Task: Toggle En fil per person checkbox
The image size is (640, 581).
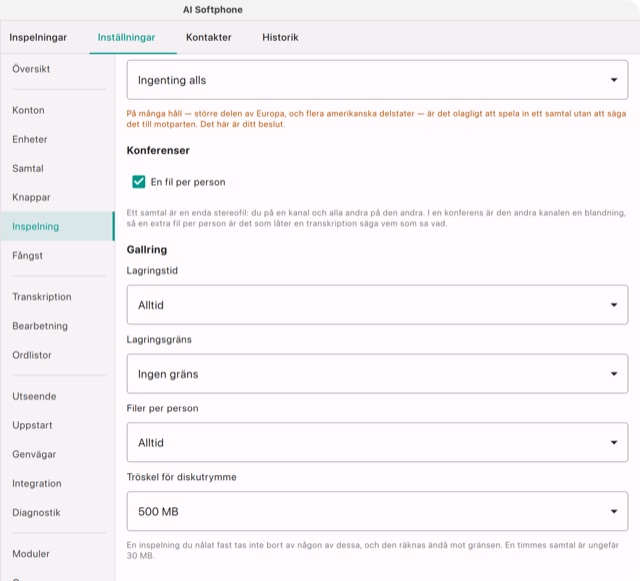Action: point(139,182)
